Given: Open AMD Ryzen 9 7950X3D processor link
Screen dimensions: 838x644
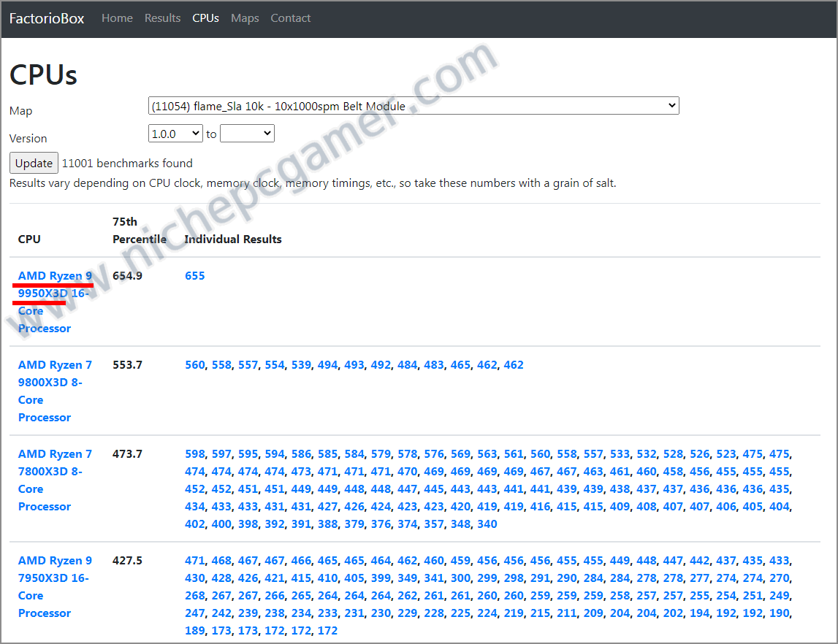Looking at the screenshot, I should point(55,587).
